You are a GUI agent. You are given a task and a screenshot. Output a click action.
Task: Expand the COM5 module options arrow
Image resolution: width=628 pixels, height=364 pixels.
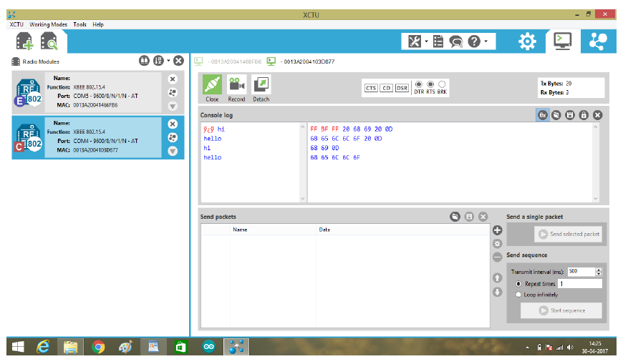(x=173, y=107)
